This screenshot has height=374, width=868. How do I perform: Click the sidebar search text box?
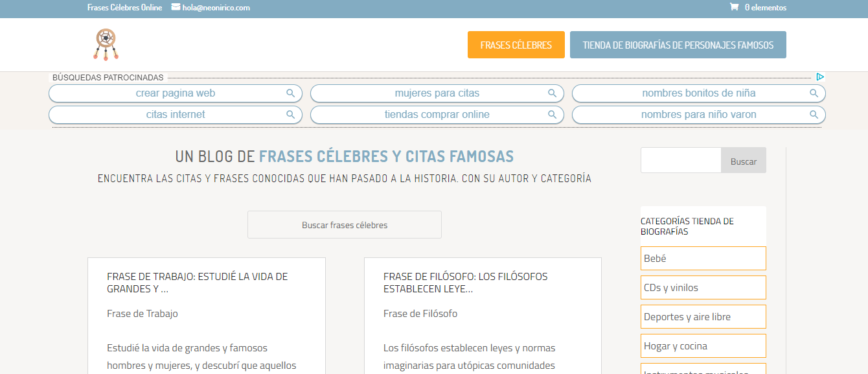[680, 160]
